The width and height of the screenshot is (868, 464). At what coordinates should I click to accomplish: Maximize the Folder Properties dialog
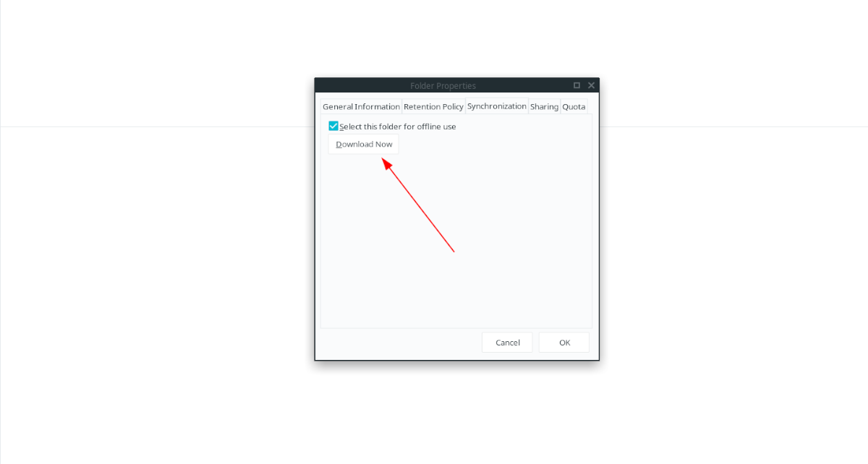pos(576,85)
